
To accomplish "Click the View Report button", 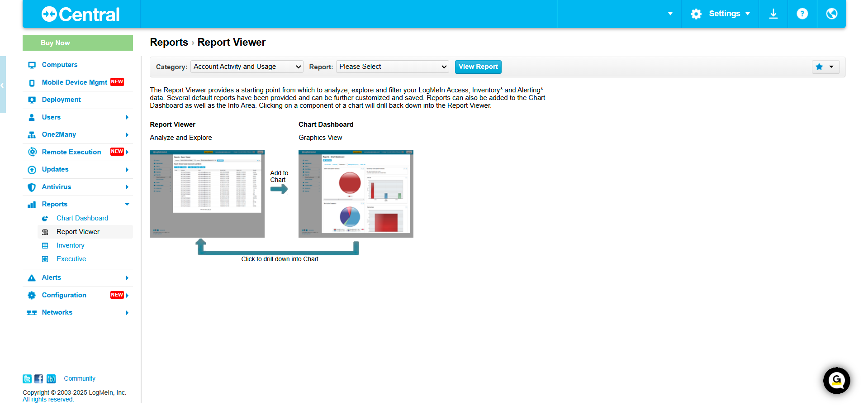I will (478, 67).
